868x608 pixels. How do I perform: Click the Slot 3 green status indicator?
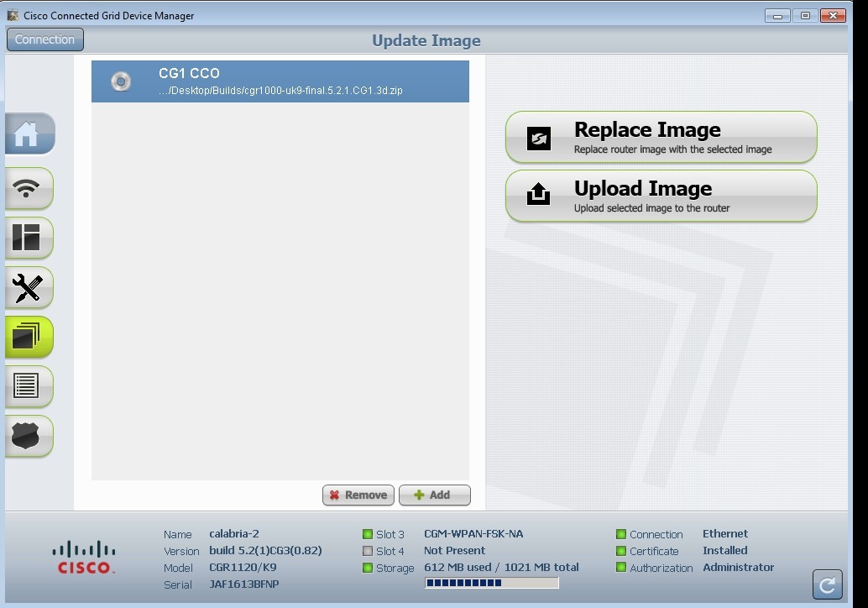pos(368,534)
